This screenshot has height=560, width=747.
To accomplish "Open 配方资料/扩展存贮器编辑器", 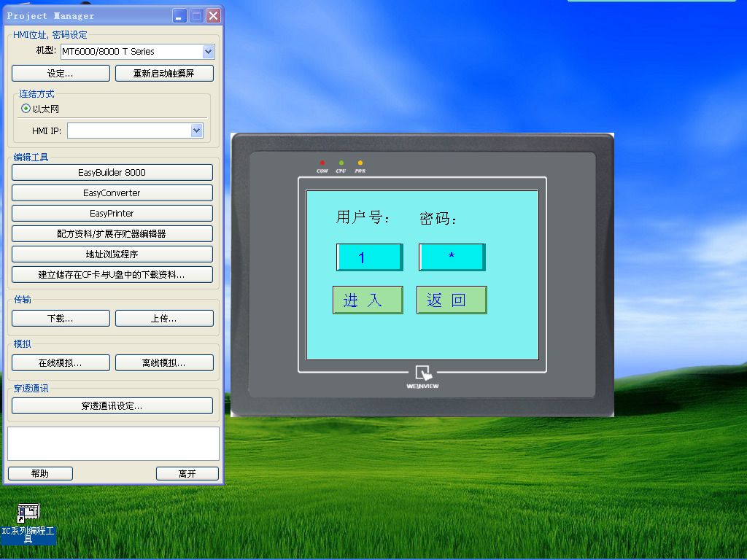I will tap(112, 234).
